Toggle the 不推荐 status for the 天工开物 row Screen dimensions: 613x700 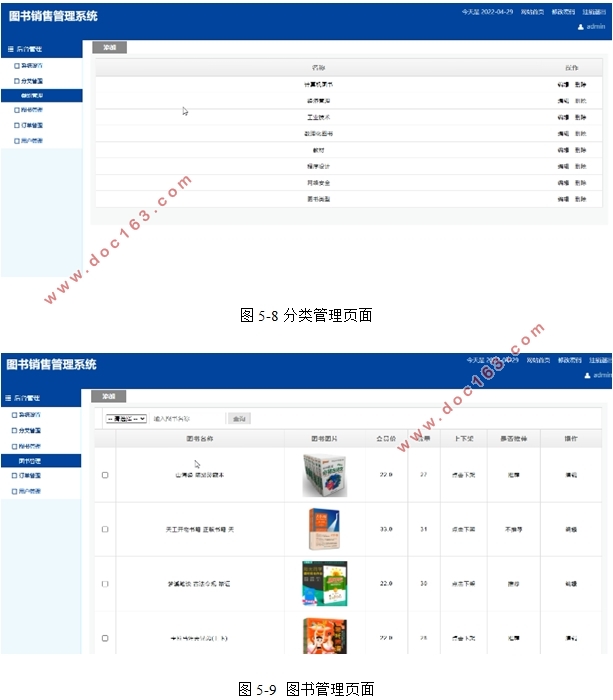tap(513, 529)
